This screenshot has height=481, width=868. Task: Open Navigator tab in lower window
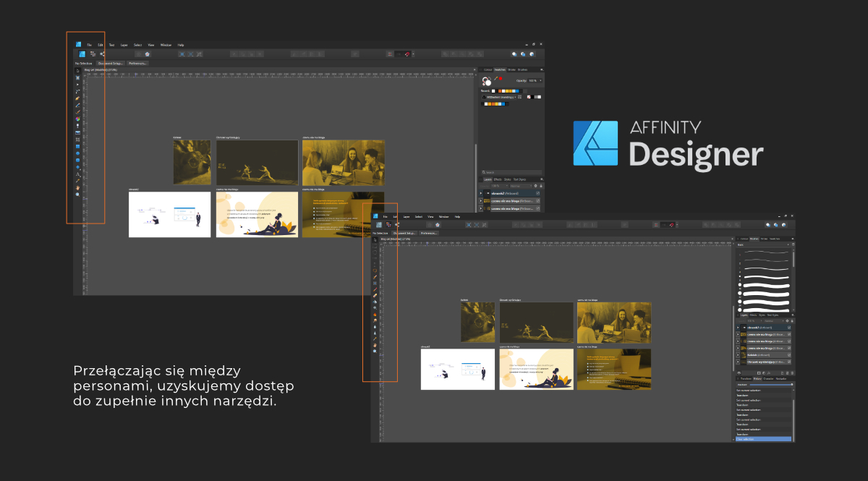pyautogui.click(x=780, y=379)
